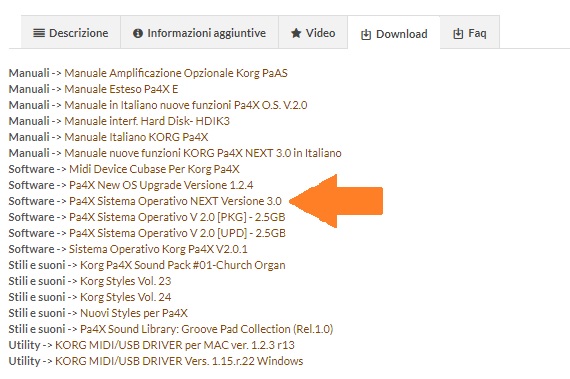Click the star icon beside Video
This screenshot has width=570, height=379.
click(296, 33)
